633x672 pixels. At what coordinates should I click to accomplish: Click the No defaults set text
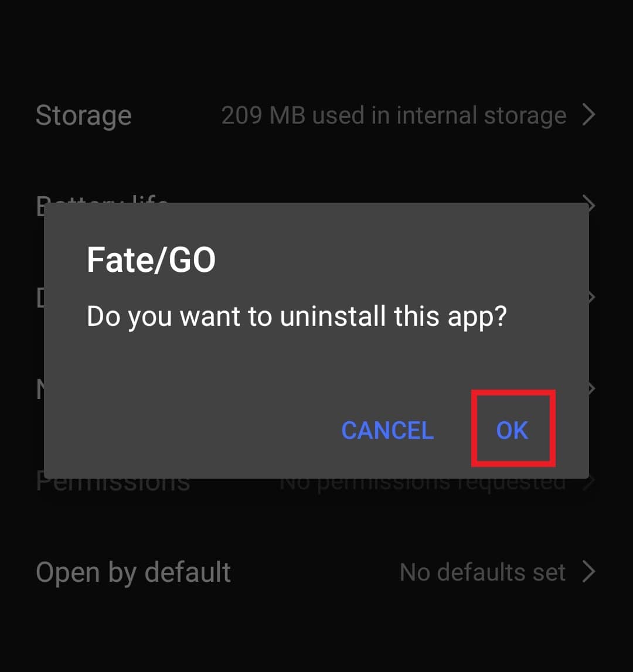[x=482, y=572]
